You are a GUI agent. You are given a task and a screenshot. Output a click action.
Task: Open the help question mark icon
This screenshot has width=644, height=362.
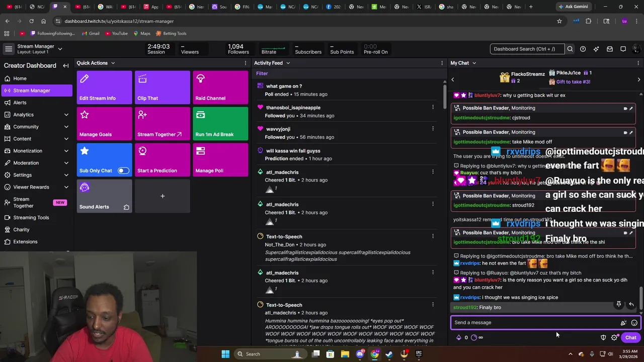pos(583,49)
